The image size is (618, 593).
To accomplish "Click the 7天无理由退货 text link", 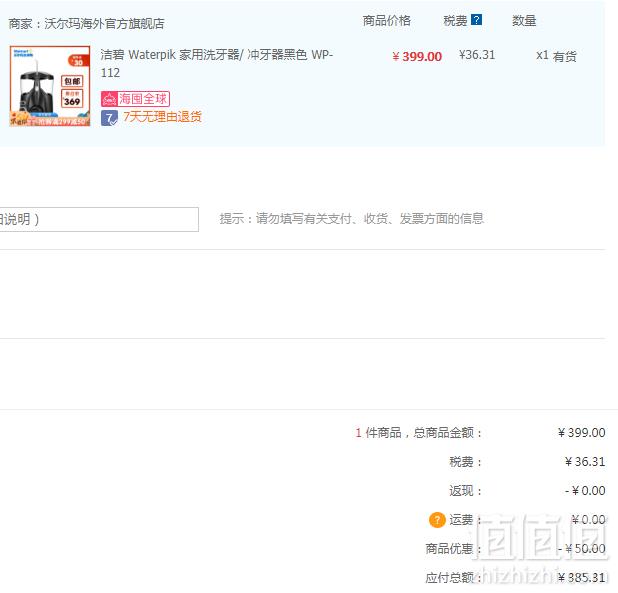I will pyautogui.click(x=162, y=117).
